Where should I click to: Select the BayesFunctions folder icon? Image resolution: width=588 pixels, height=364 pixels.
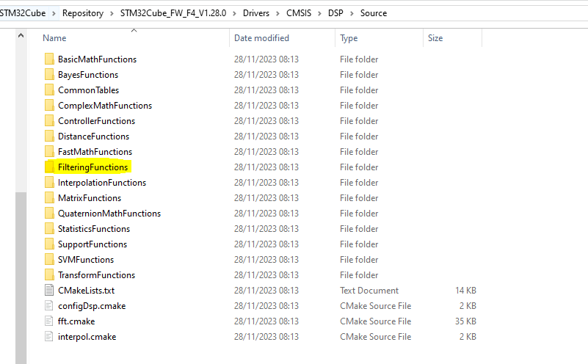[49, 74]
